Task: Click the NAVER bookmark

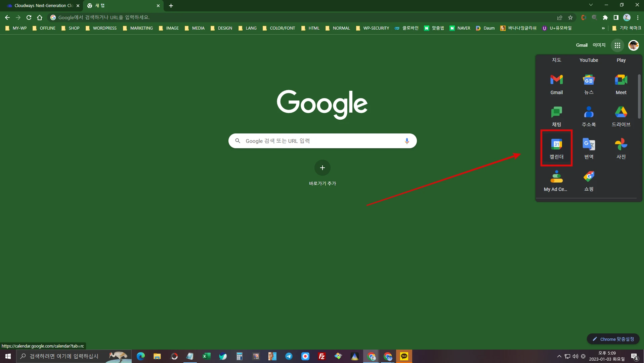Action: pyautogui.click(x=460, y=28)
